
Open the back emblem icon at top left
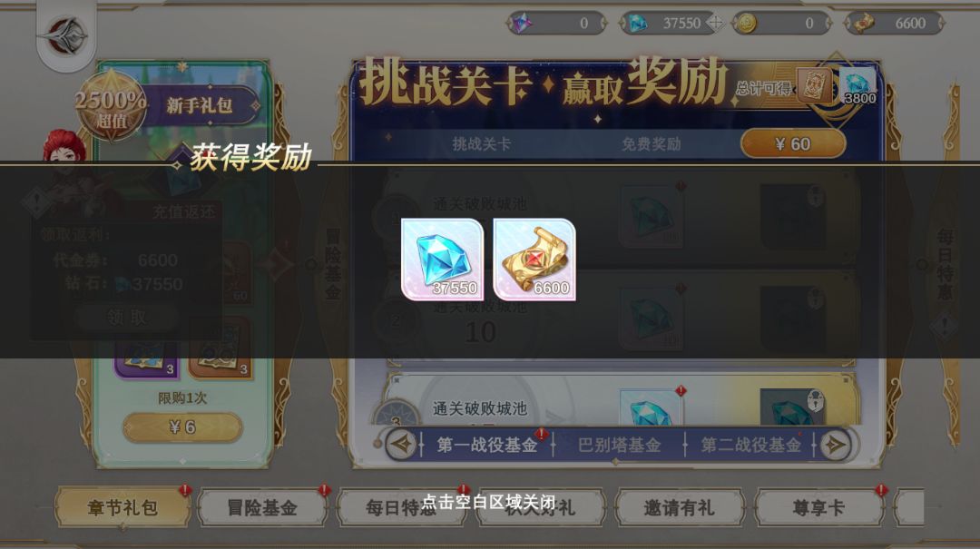66,35
